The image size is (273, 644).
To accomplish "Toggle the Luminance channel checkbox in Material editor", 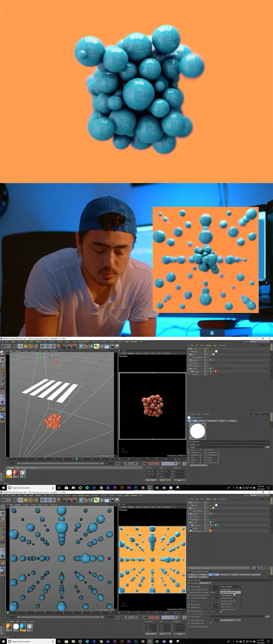I will click(x=201, y=452).
